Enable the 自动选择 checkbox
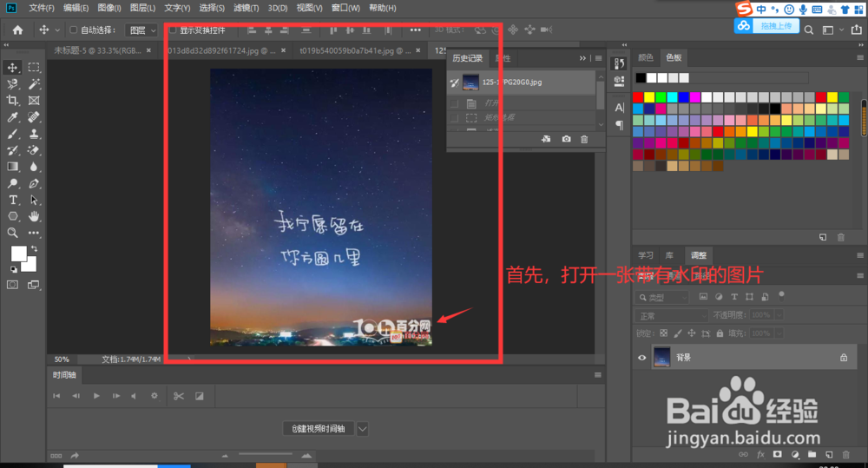Screen dimensions: 868x468 coord(73,30)
